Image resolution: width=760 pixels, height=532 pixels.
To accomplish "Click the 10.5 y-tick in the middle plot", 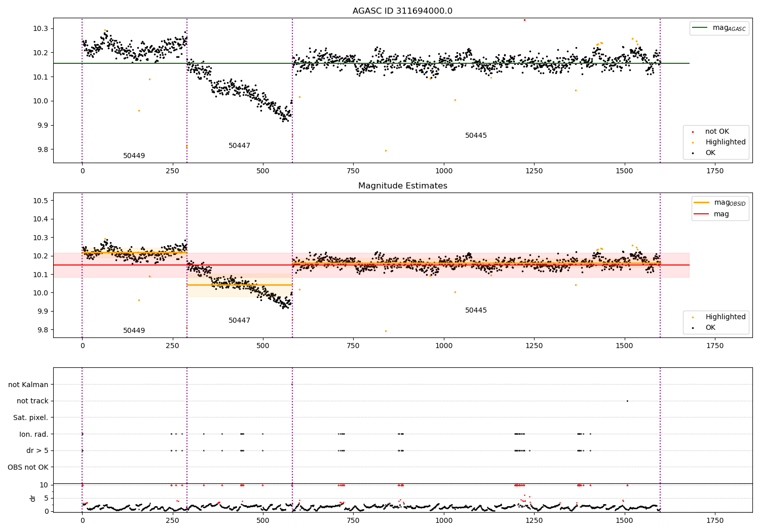I will (x=40, y=201).
